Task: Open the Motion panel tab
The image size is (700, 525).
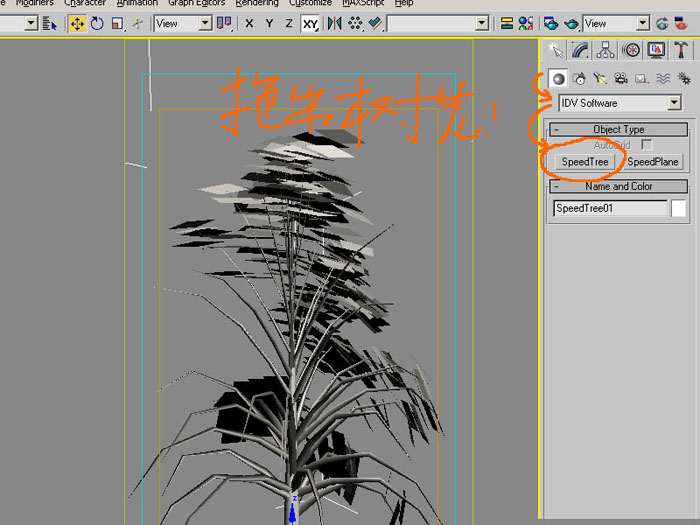Action: [x=631, y=50]
